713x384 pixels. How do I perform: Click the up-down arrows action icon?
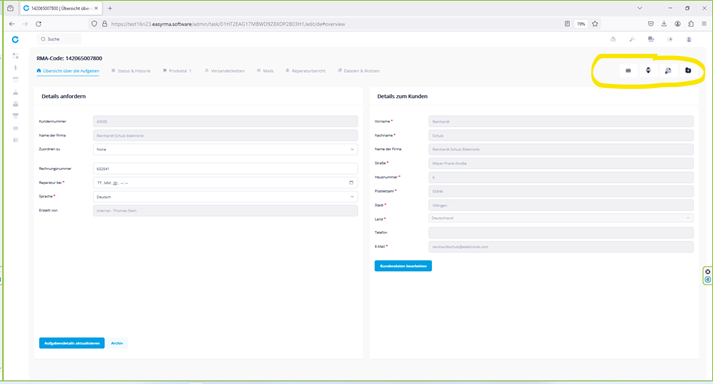[x=648, y=70]
